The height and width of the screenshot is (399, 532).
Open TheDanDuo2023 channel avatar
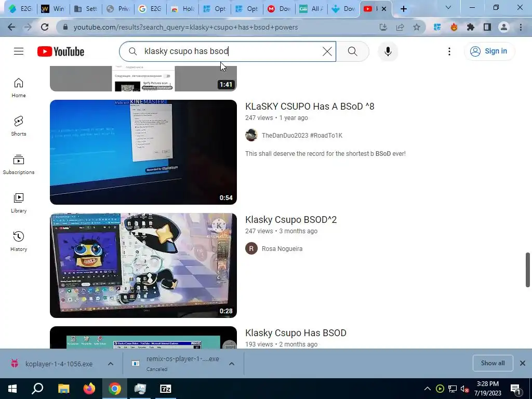click(251, 135)
